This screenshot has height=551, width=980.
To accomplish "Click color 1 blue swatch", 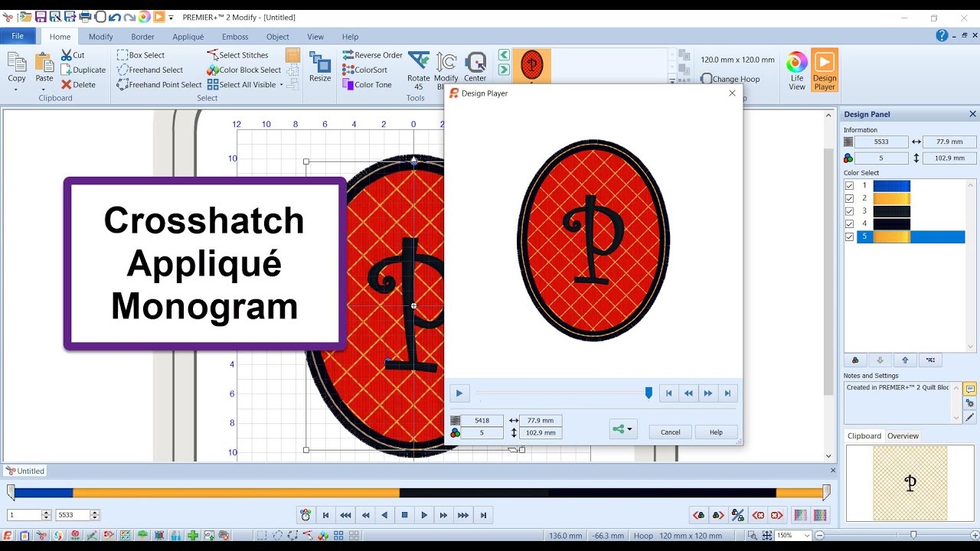I will point(892,186).
